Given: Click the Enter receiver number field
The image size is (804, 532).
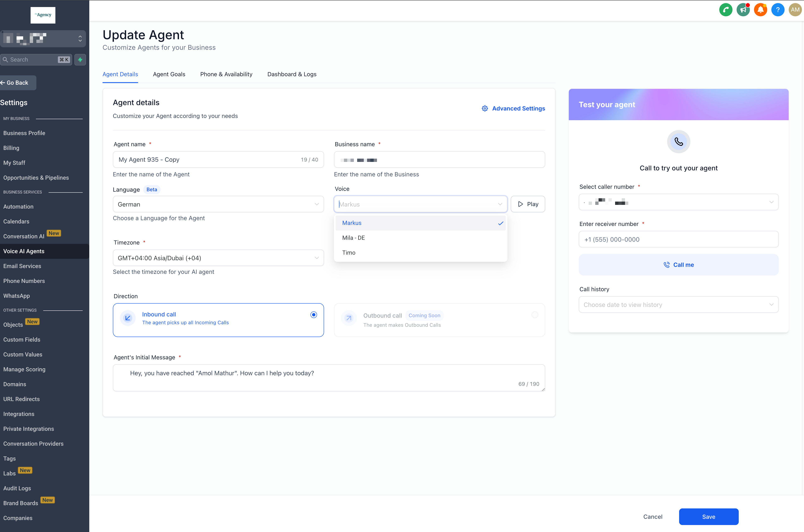Looking at the screenshot, I should tap(678, 240).
